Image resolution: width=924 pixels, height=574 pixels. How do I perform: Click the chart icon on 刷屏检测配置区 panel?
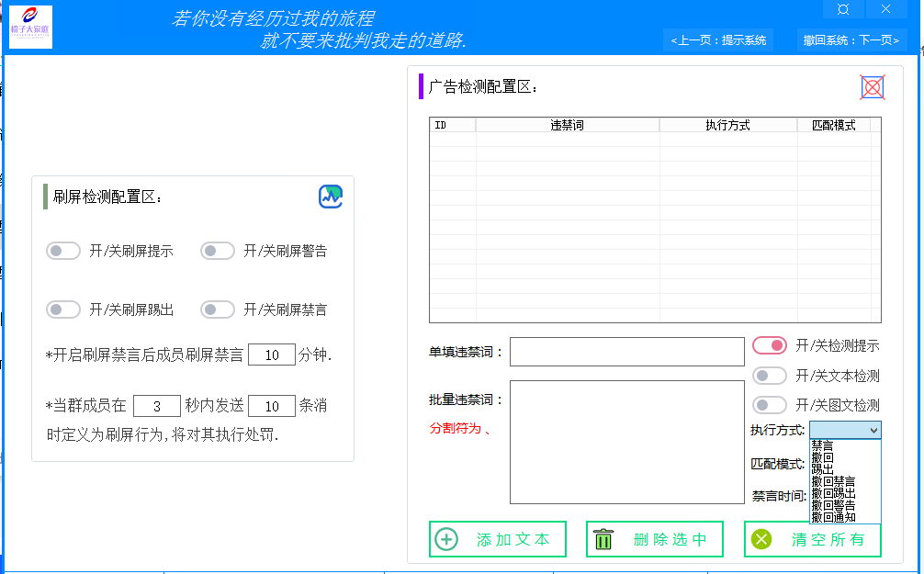330,197
